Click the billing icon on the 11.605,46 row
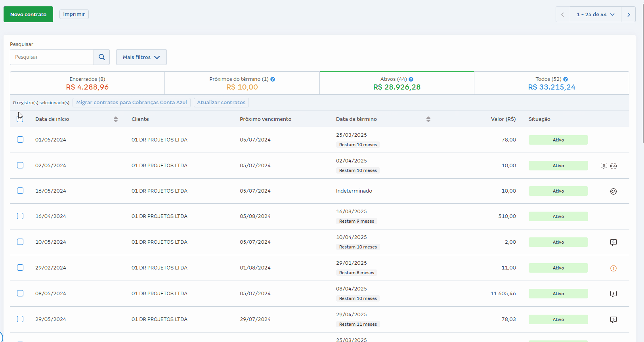644x342 pixels. click(x=613, y=294)
